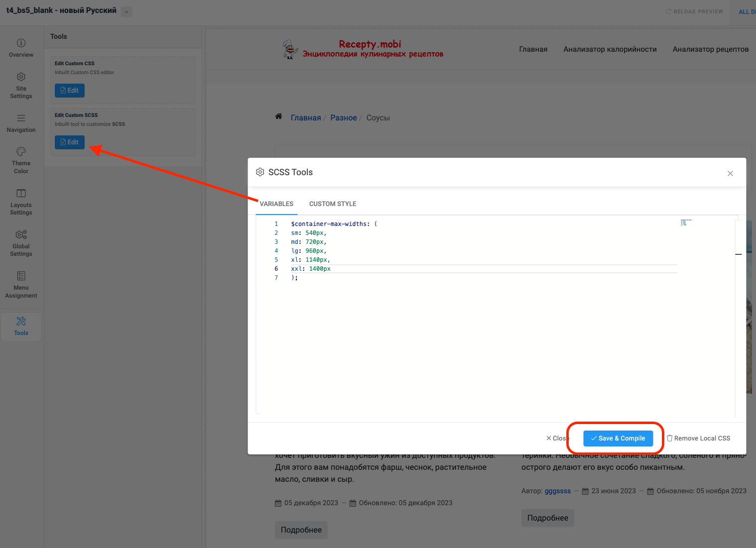
Task: Open the Overview sidebar section
Action: [21, 48]
